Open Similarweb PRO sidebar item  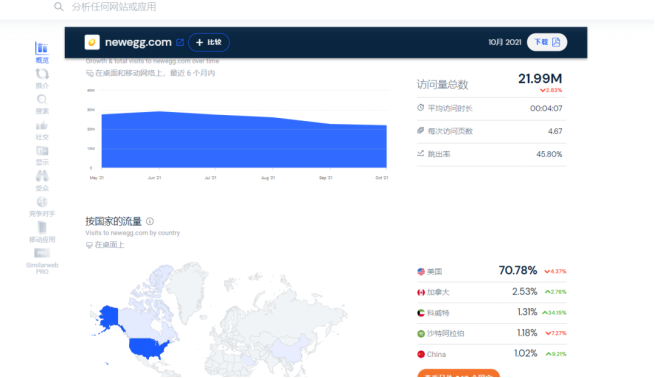coord(42,261)
